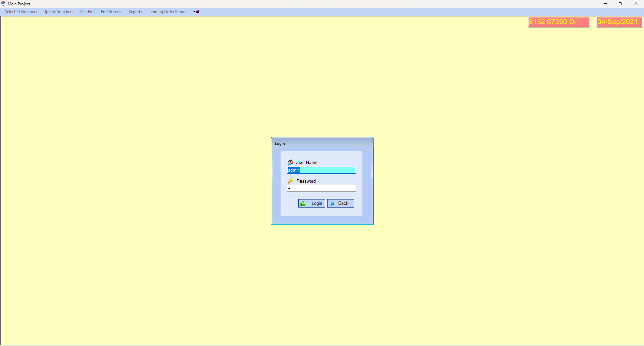
Task: Click the Login dialog title bar
Action: (x=322, y=143)
